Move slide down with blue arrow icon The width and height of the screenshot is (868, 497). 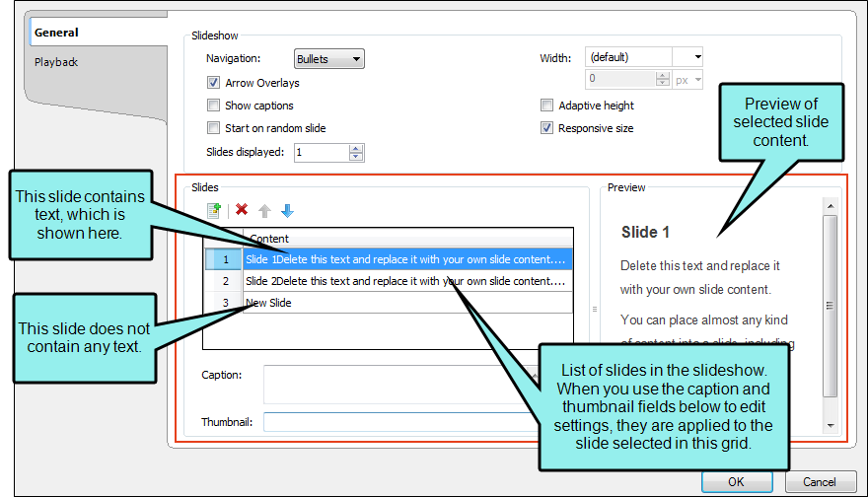(x=287, y=211)
